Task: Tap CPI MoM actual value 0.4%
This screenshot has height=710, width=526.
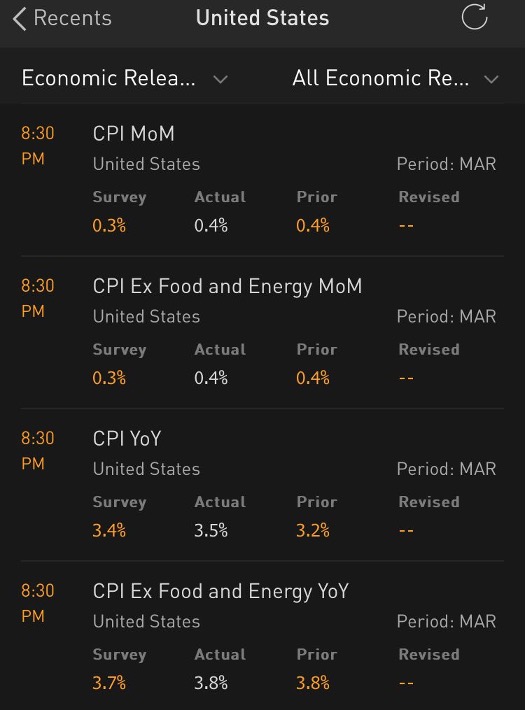Action: click(211, 225)
